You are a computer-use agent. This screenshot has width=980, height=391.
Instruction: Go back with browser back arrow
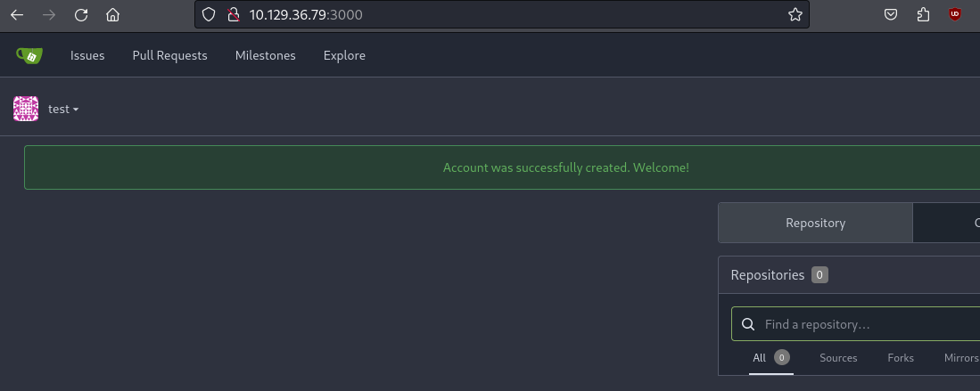pyautogui.click(x=17, y=14)
